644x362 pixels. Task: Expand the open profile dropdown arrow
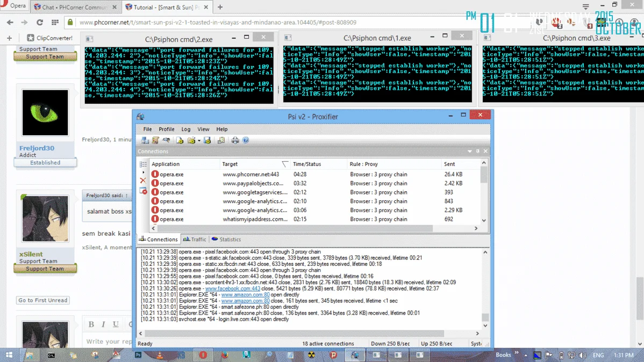click(199, 141)
